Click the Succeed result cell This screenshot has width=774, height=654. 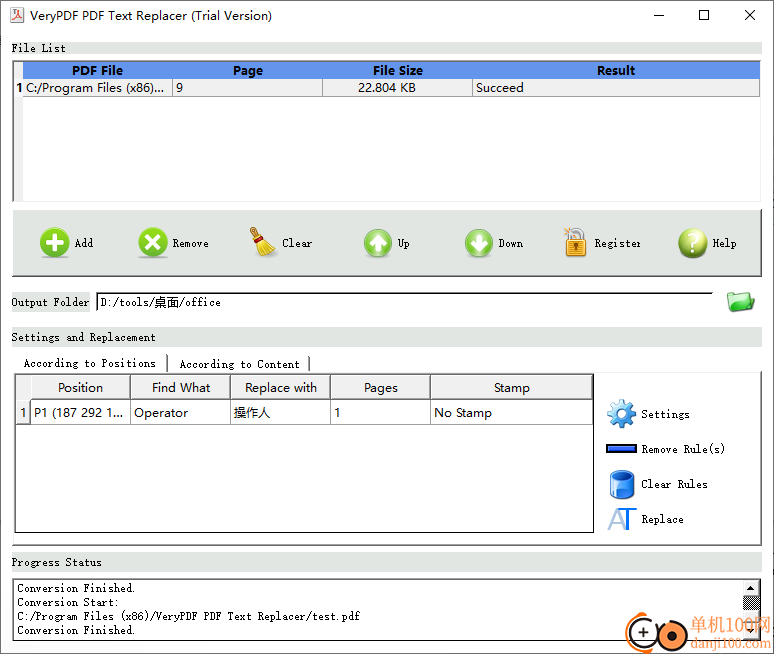[616, 88]
